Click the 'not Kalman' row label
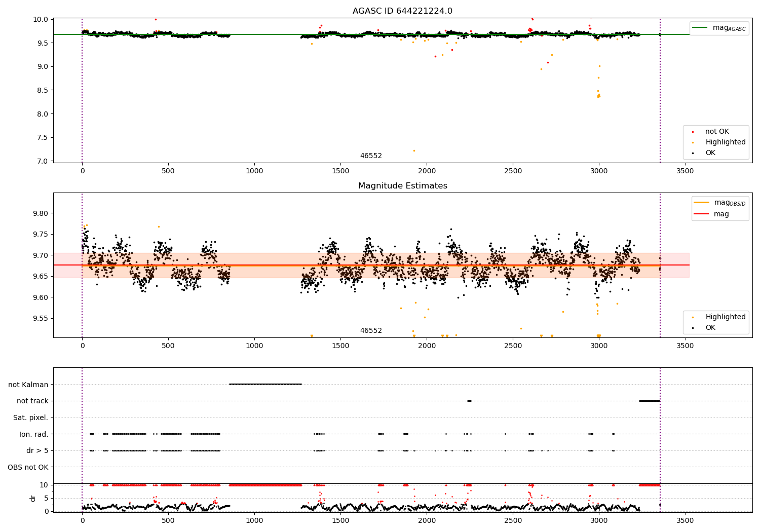 (28, 385)
